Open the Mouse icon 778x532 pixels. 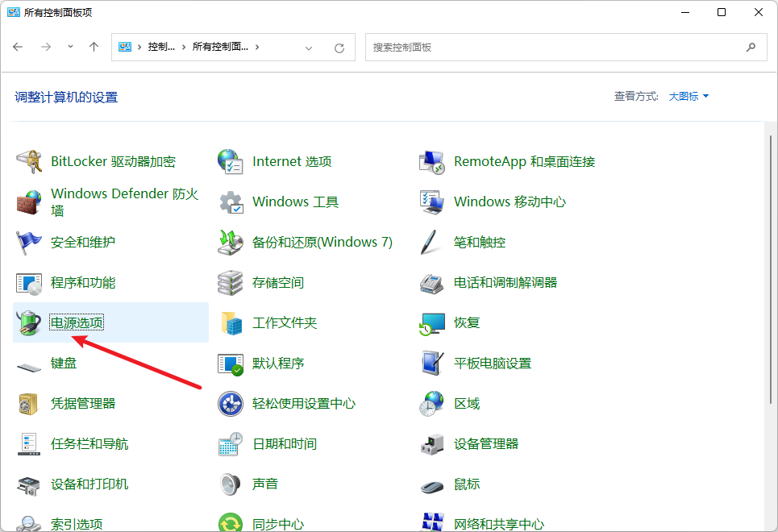tap(431, 487)
